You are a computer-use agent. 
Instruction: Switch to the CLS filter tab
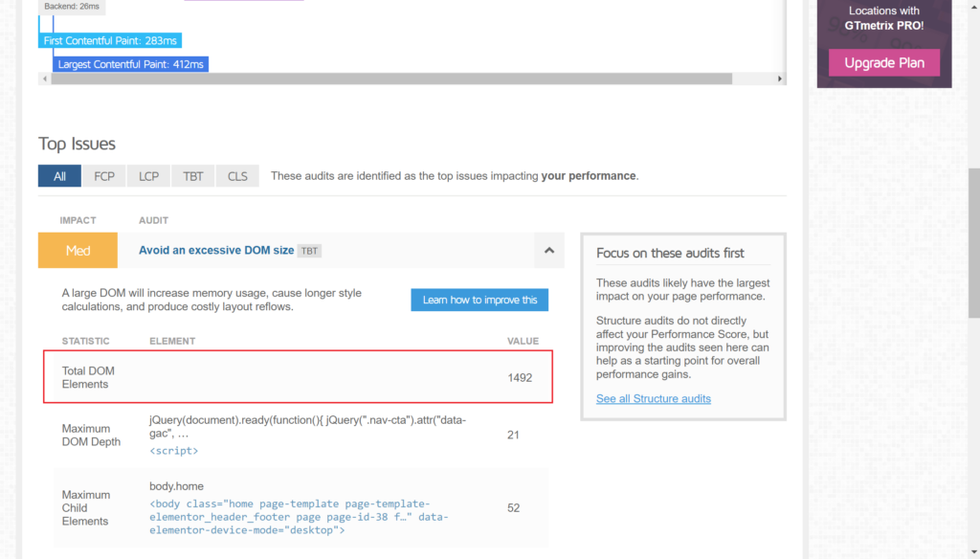236,175
